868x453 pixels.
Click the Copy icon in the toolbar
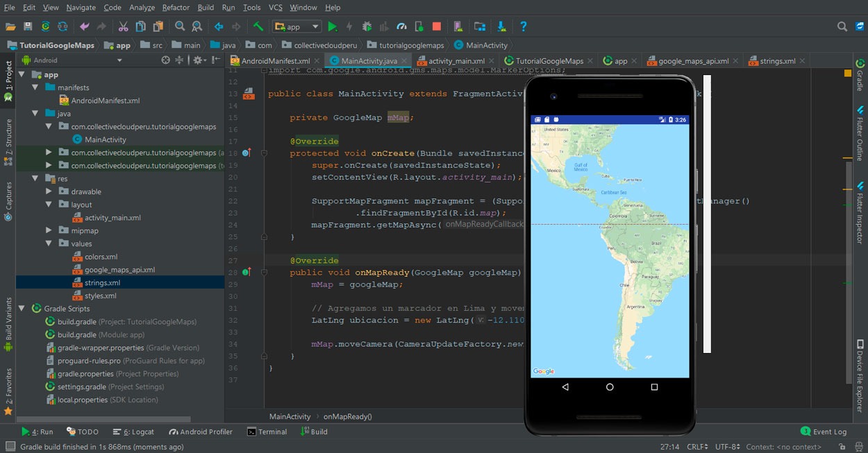[x=141, y=26]
